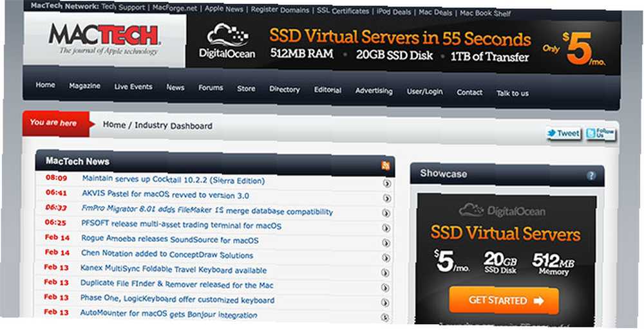The image size is (644, 330).
Task: Click arrow icon beside Phase One headline
Action: tap(385, 302)
